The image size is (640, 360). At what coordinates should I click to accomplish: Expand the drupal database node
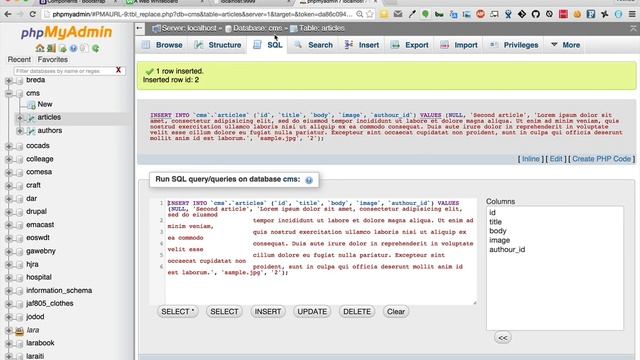(9, 211)
